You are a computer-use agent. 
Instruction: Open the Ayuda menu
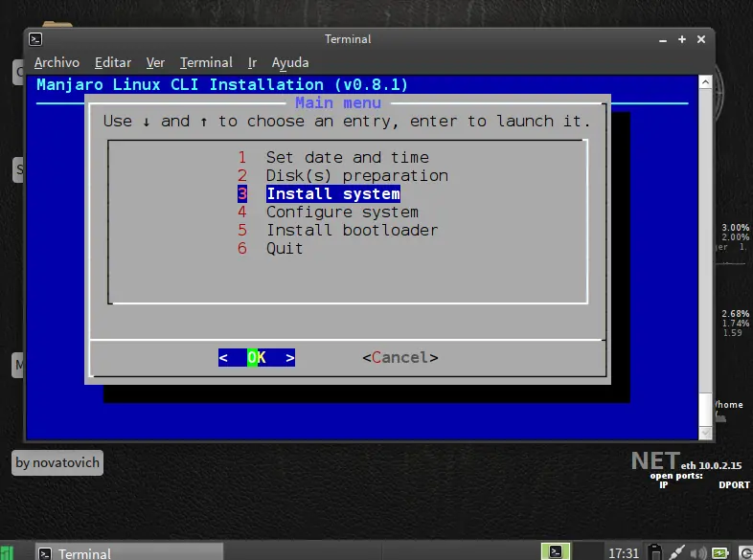(x=290, y=63)
